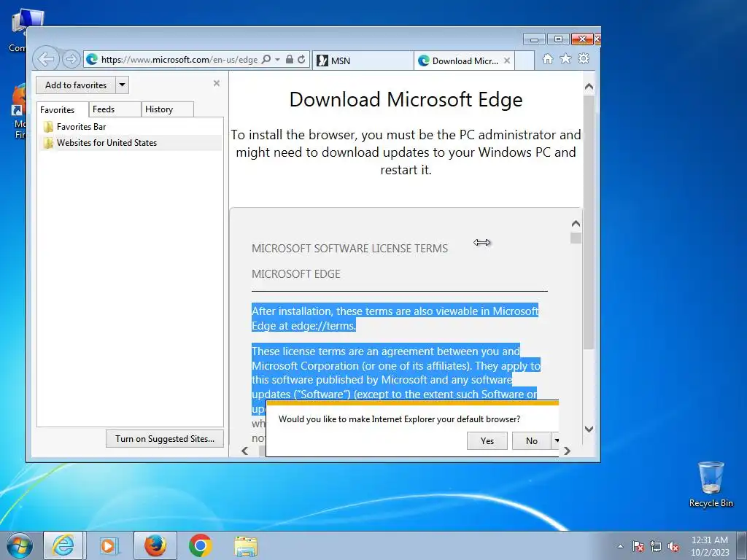Click the Forward navigation arrow
747x560 pixels.
point(71,59)
